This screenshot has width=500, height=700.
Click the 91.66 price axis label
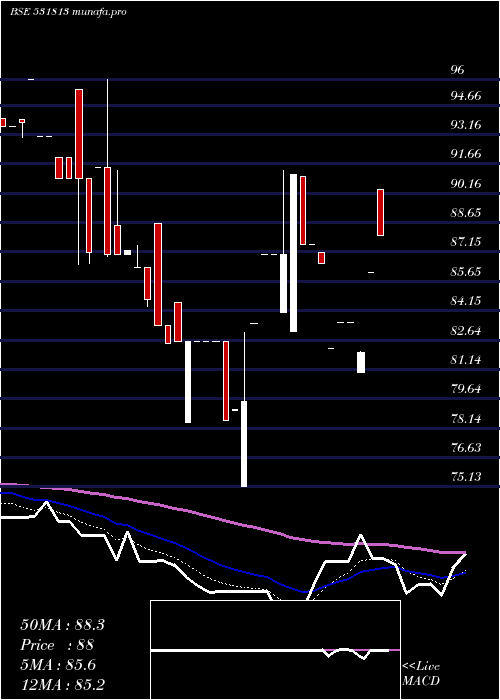coord(466,154)
